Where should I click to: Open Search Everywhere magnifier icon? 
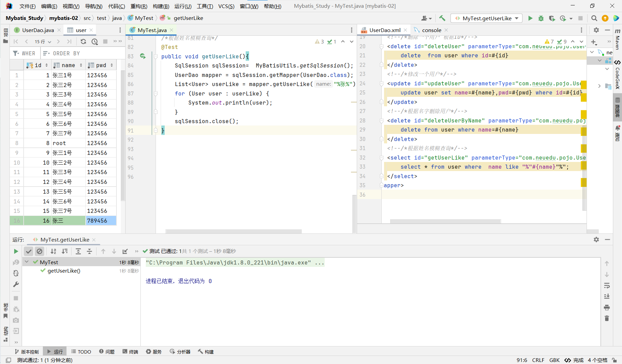[594, 18]
